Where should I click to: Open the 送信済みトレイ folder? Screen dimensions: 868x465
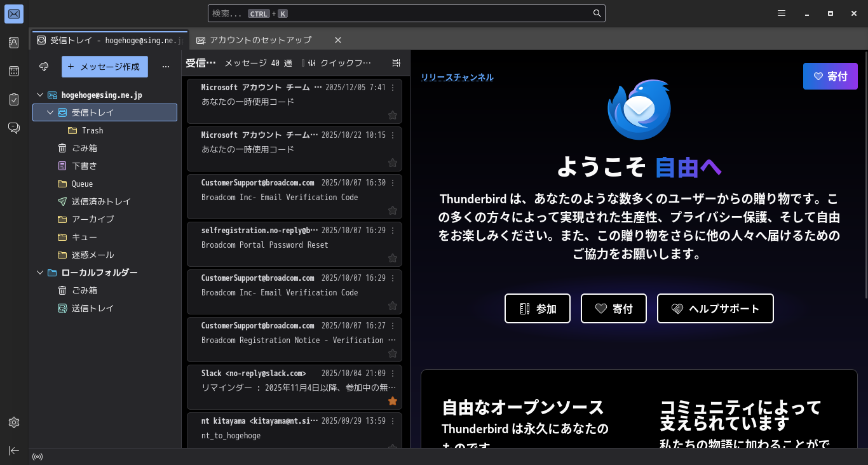[105, 201]
